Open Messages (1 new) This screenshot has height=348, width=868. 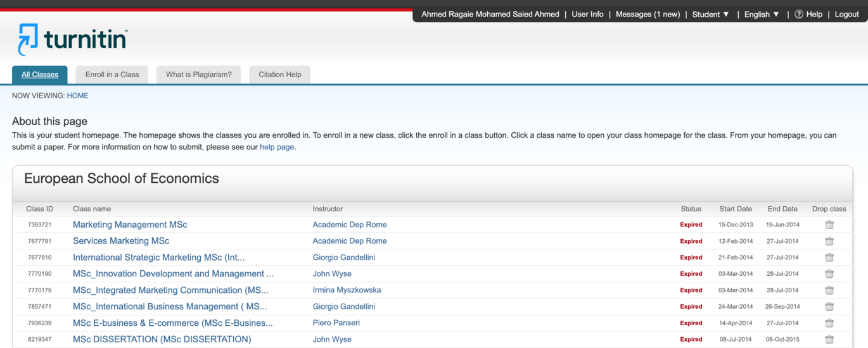pos(648,14)
